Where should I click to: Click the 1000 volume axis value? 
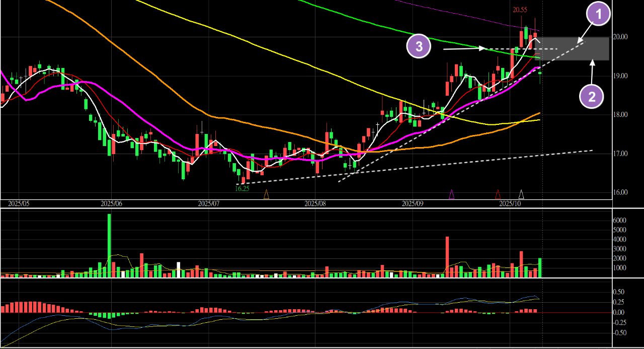[x=619, y=268]
